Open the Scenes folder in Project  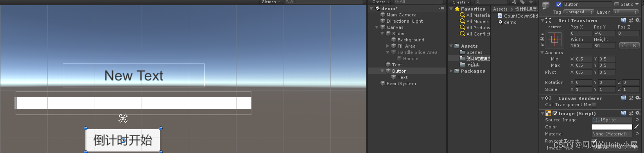pos(471,52)
